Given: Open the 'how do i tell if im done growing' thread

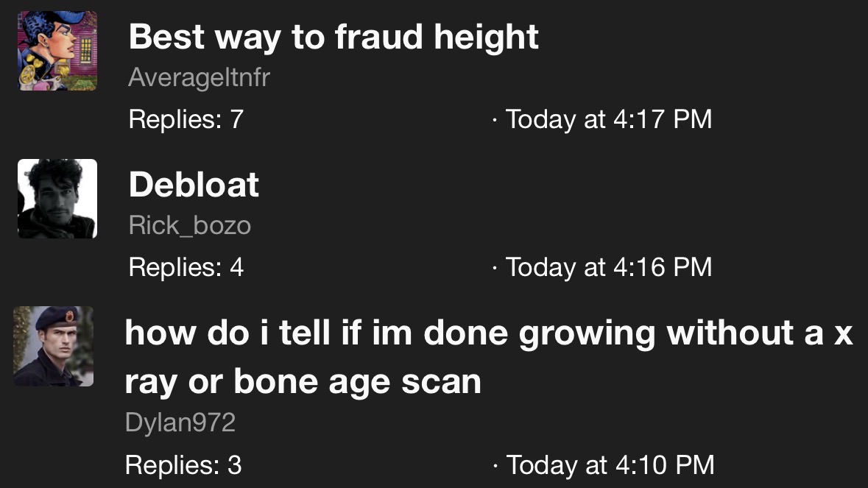Looking at the screenshot, I should (x=489, y=333).
